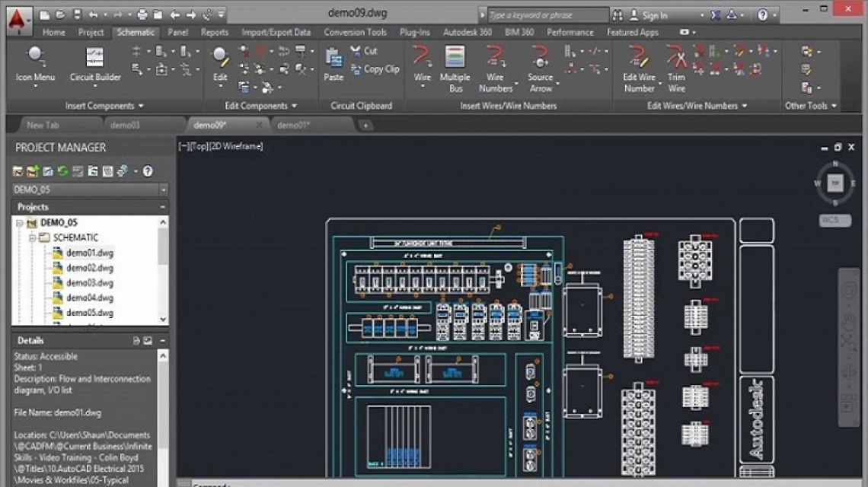
Task: Open the Home ribbon tab
Action: [x=54, y=32]
